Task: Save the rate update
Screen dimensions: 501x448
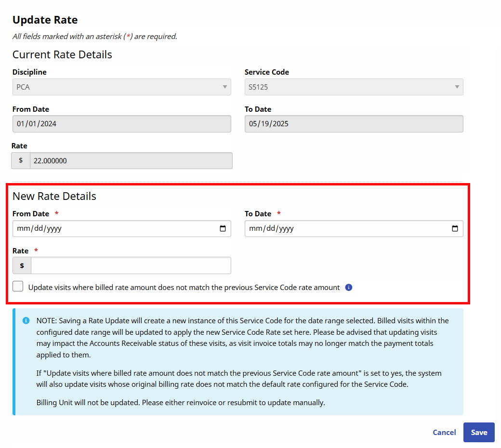Action: click(x=479, y=433)
